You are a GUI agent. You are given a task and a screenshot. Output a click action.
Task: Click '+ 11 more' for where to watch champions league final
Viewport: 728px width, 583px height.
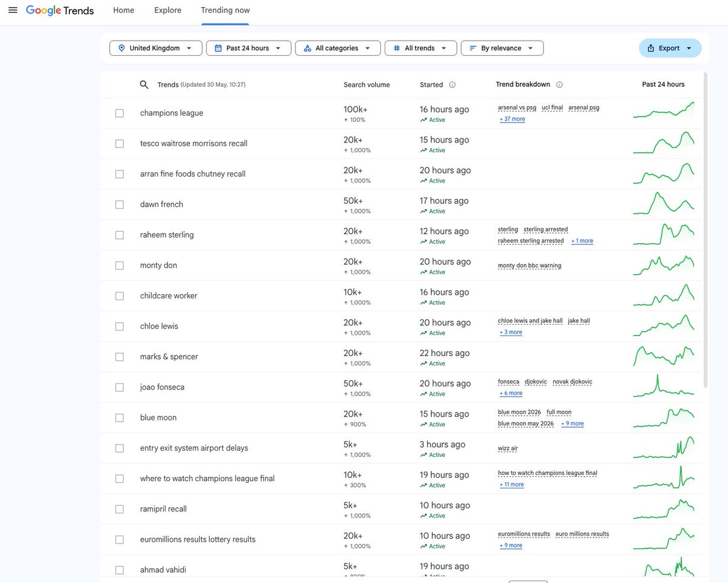[x=512, y=485]
